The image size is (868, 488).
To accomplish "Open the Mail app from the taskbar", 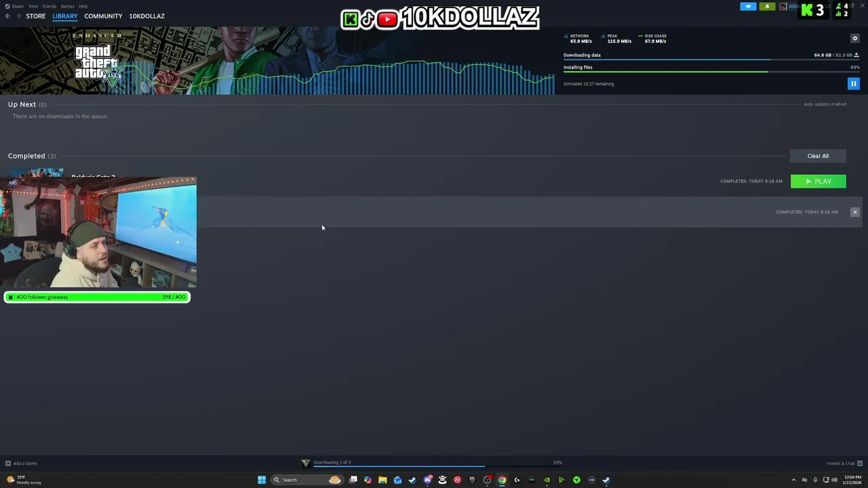I will (x=397, y=480).
